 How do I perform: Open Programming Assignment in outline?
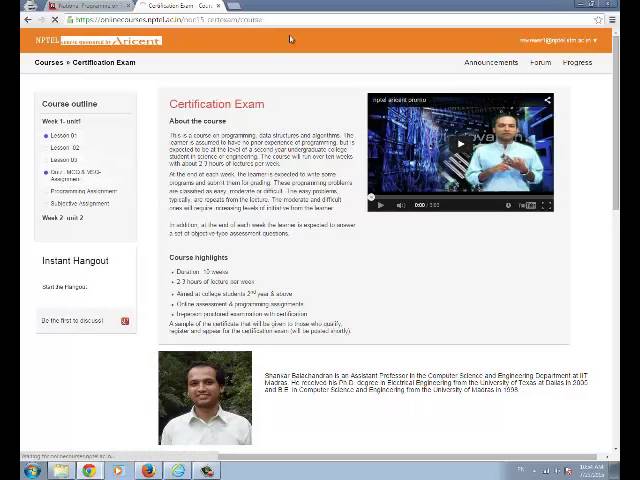pyautogui.click(x=83, y=191)
